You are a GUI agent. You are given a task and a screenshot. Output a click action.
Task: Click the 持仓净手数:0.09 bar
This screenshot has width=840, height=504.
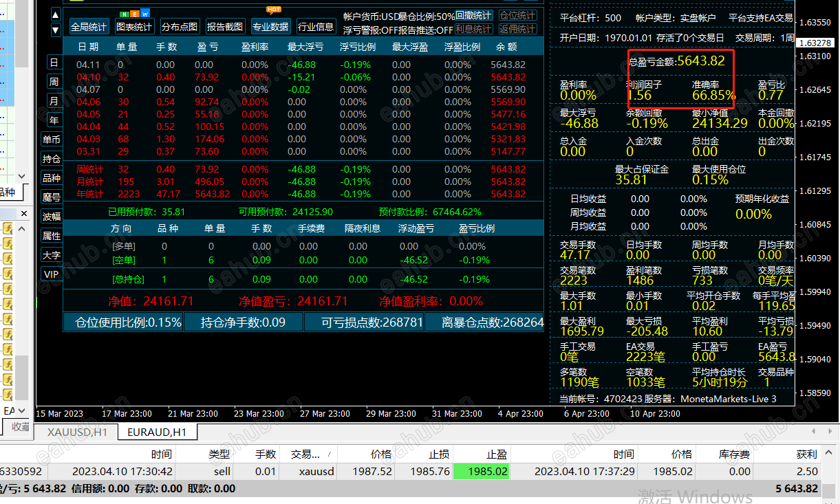click(x=244, y=322)
